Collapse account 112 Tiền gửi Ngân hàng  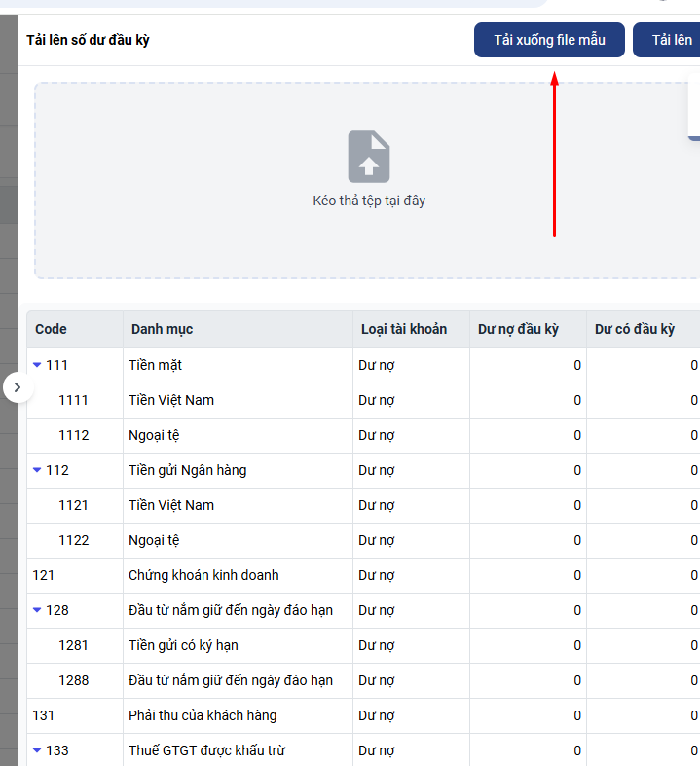pos(37,470)
